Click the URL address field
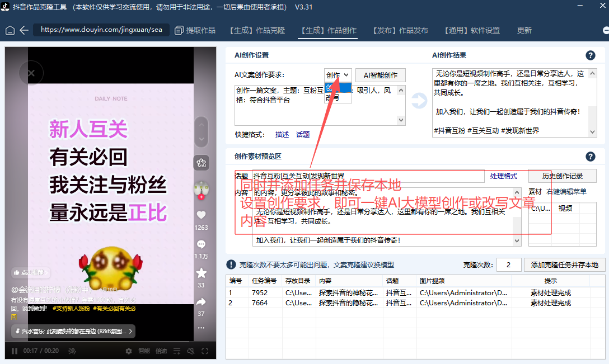Image resolution: width=609 pixels, height=364 pixels. [x=101, y=30]
